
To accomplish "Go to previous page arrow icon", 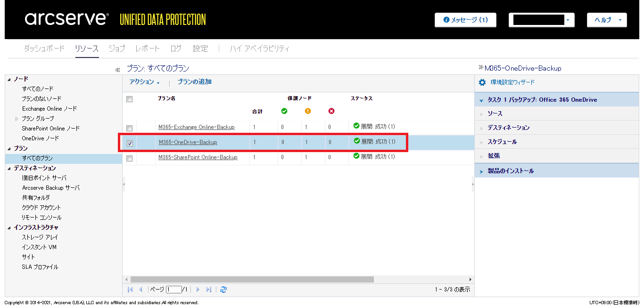I will (x=140, y=290).
